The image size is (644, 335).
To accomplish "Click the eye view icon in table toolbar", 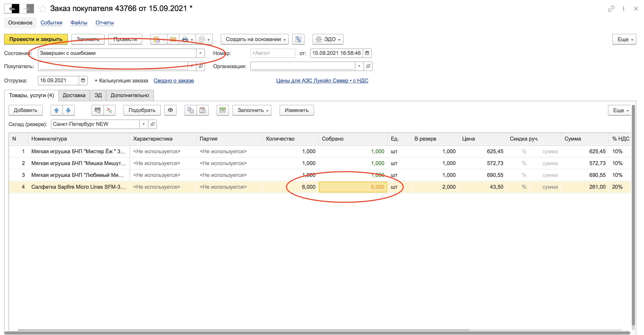I will click(x=170, y=110).
